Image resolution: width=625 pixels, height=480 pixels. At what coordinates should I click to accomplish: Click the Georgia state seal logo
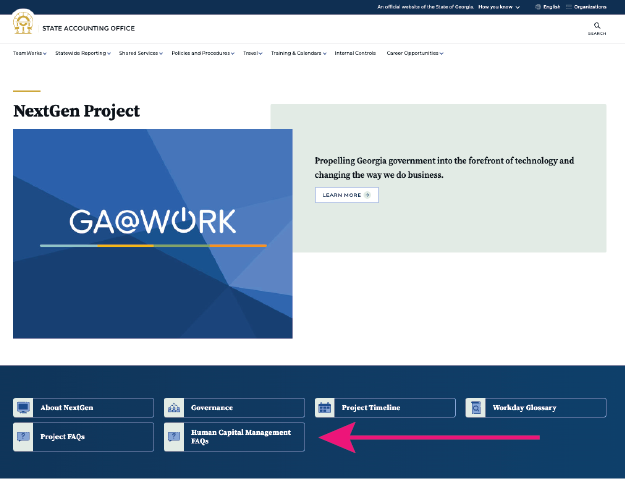point(23,23)
